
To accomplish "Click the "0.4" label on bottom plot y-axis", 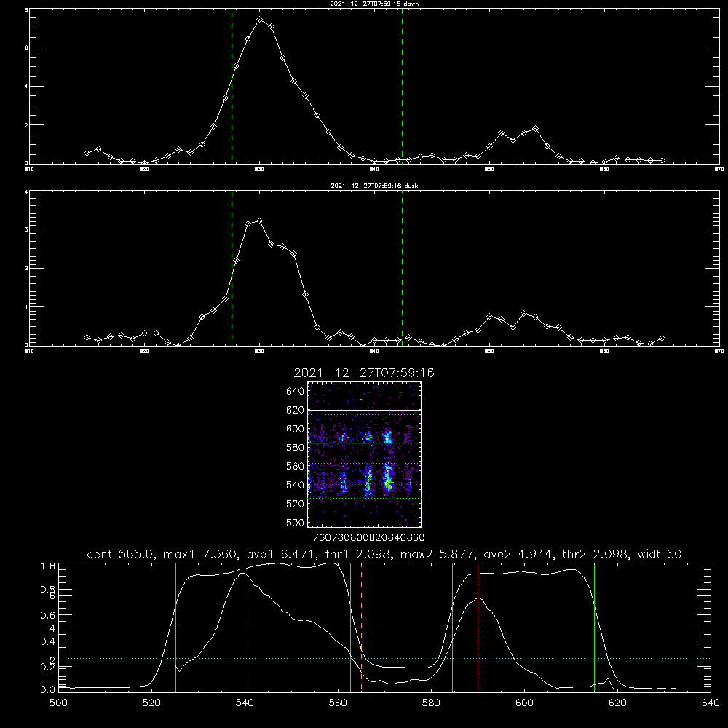I will (x=48, y=641).
